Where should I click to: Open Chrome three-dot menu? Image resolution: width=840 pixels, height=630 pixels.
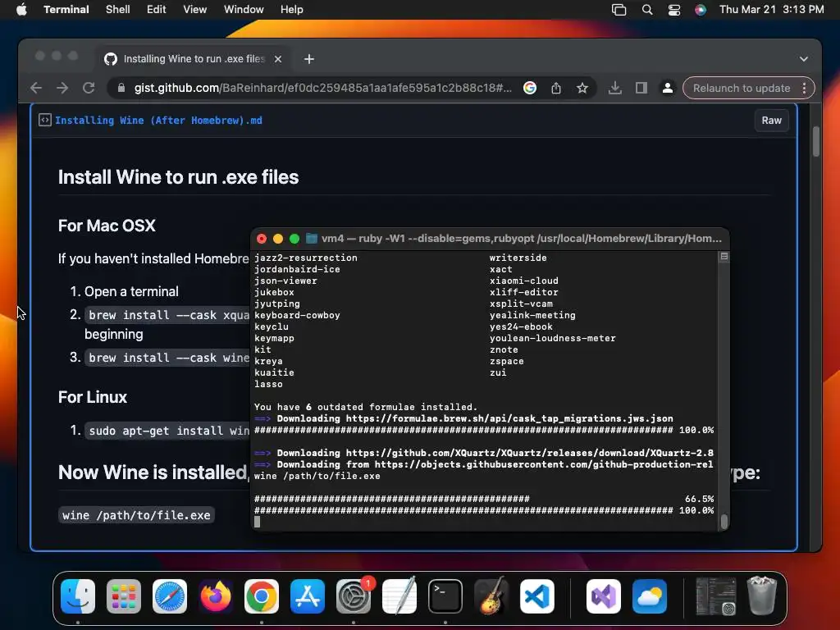804,88
